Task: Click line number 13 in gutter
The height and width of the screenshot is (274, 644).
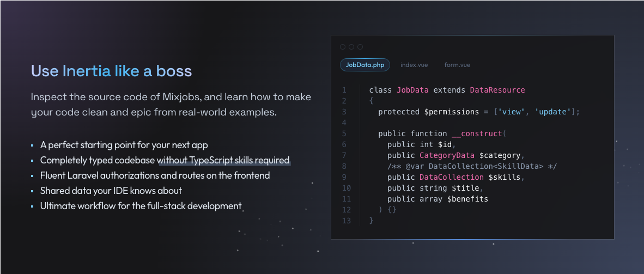Action: pyautogui.click(x=346, y=221)
